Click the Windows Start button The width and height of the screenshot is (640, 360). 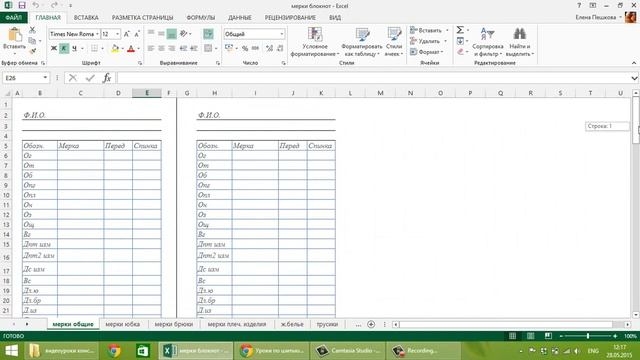(11, 351)
